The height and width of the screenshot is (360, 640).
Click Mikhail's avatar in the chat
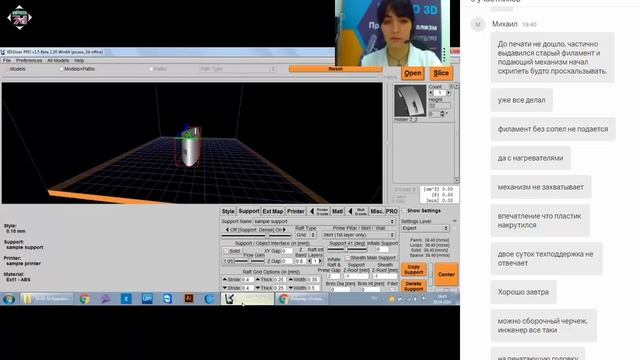[x=478, y=24]
